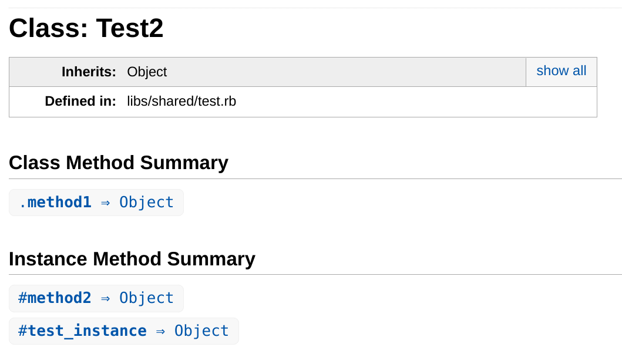
Task: Click the libs/shared/test.rb file path
Action: pos(181,102)
